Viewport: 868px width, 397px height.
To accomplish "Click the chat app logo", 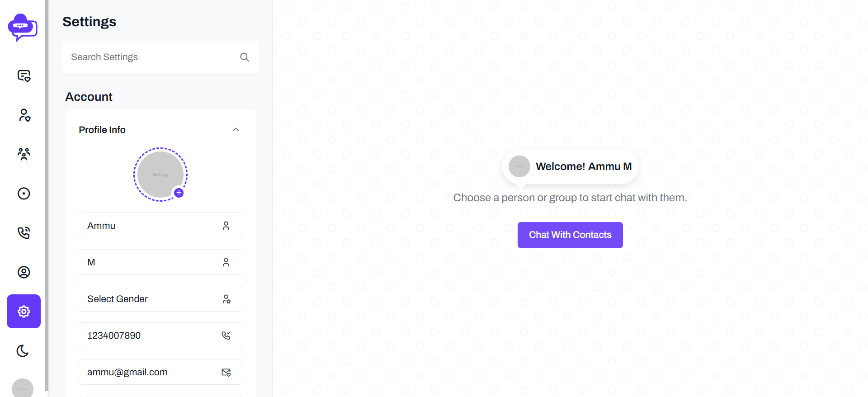I will [x=23, y=27].
